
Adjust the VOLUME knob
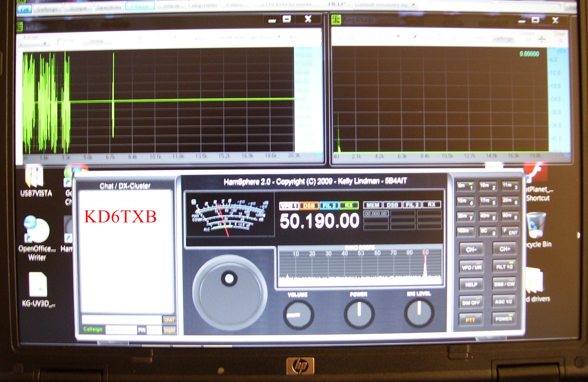(x=298, y=315)
